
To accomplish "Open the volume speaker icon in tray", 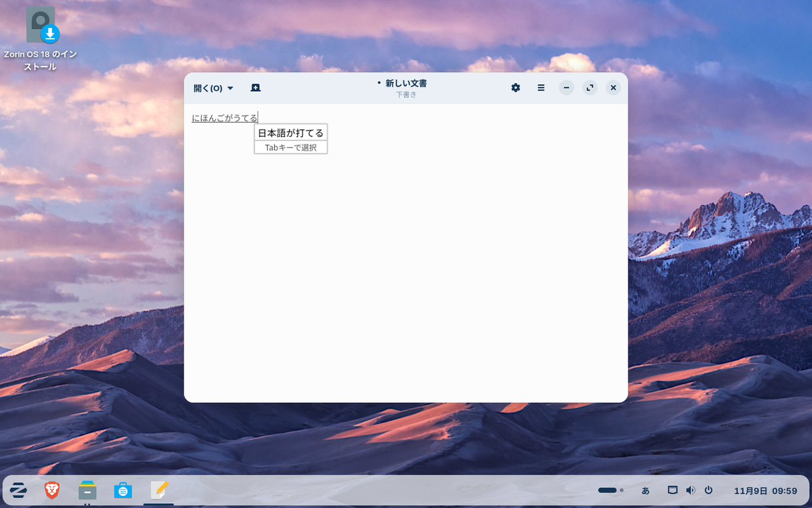I will click(690, 491).
